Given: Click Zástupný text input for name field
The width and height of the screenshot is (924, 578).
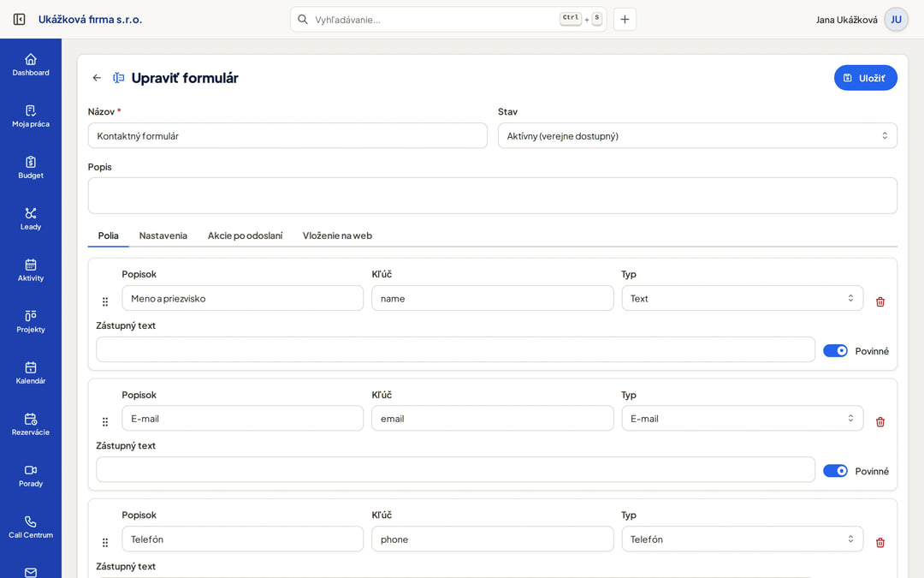Looking at the screenshot, I should pos(455,349).
